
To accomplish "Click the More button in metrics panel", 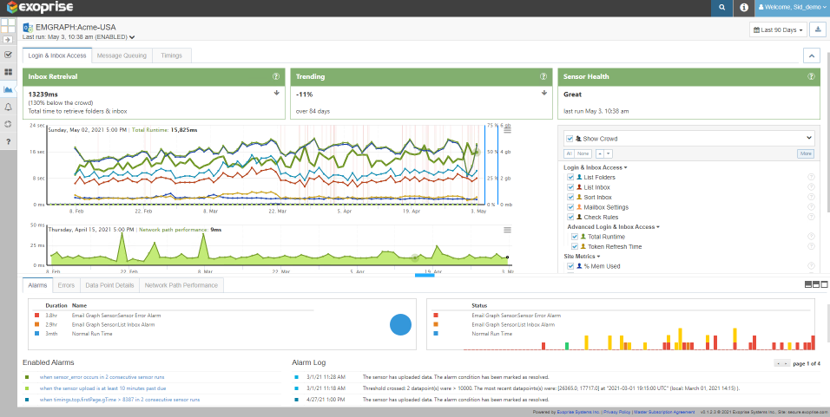I will point(805,153).
